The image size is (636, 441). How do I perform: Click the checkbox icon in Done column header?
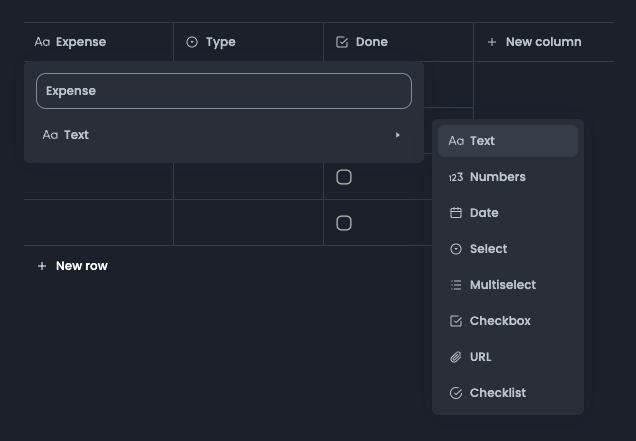tap(342, 42)
